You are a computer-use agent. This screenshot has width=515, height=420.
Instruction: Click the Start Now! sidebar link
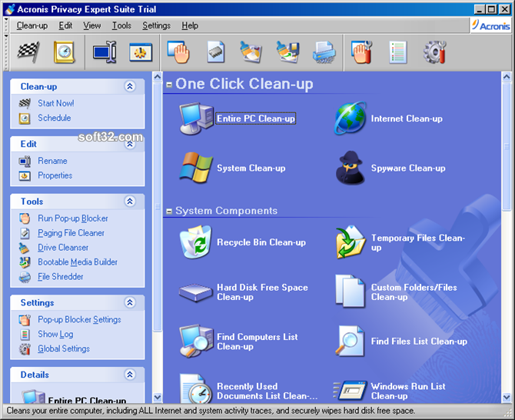56,103
